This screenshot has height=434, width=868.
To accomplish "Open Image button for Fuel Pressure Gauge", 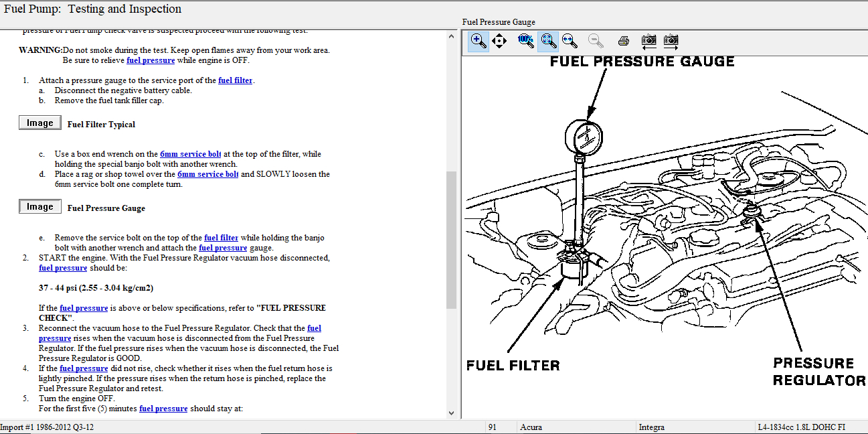I will coord(39,207).
